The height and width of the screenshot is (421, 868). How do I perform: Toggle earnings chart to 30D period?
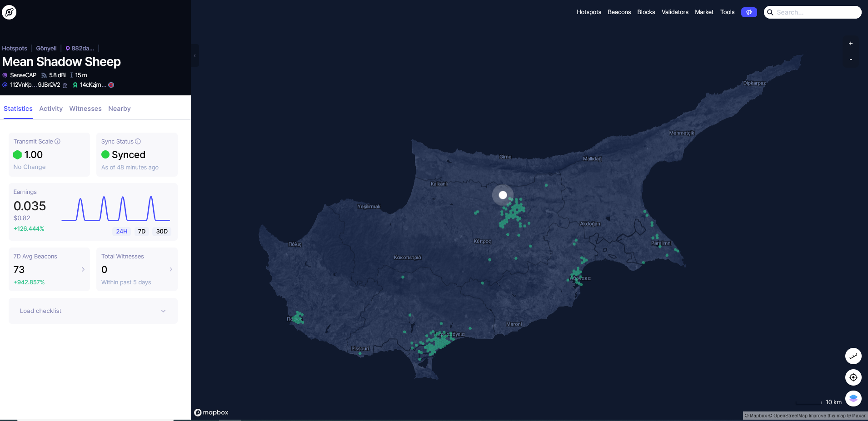(x=162, y=232)
